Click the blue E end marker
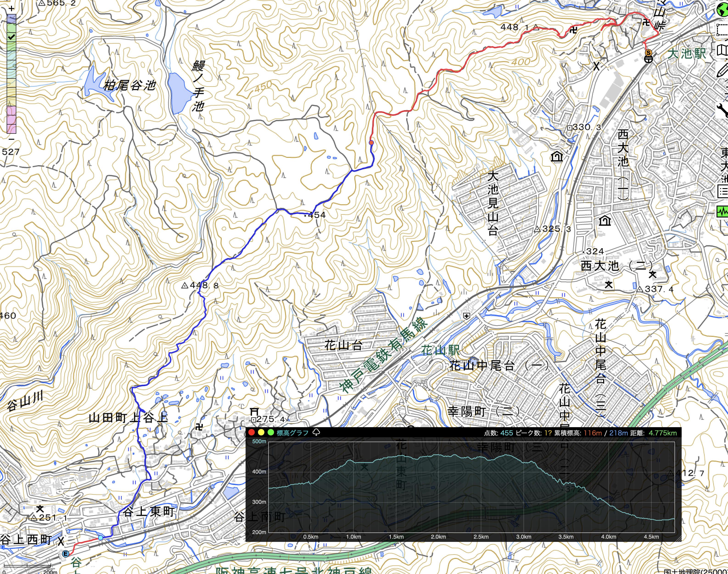 [66, 554]
